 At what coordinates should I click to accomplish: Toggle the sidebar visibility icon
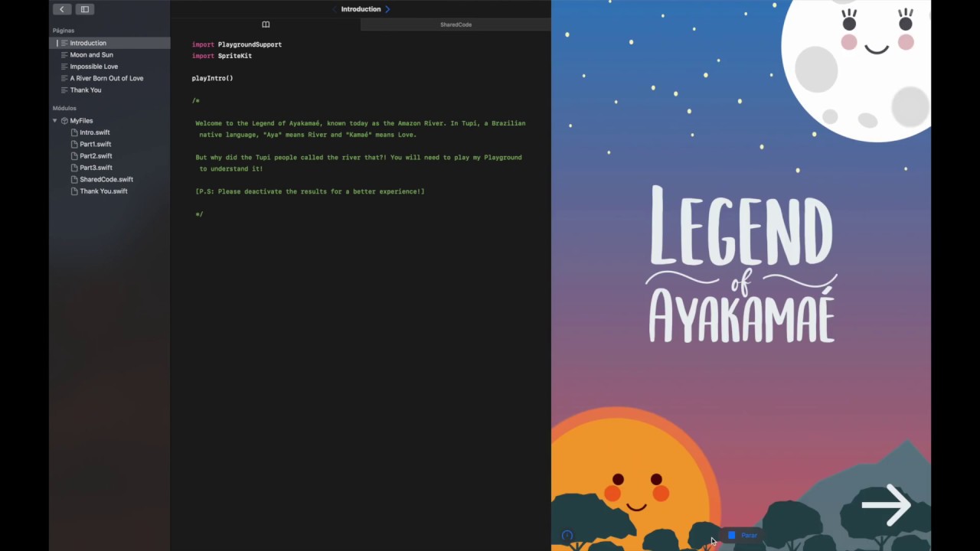pos(85,9)
